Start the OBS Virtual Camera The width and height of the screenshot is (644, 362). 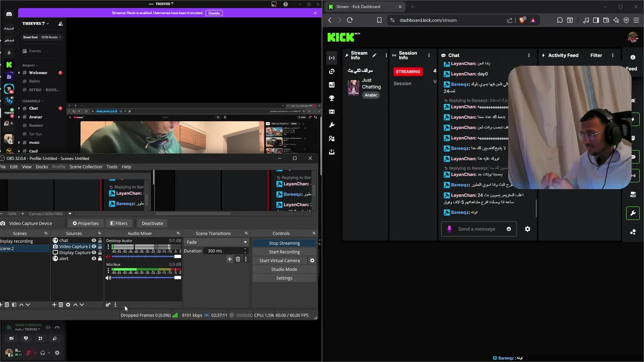click(280, 260)
